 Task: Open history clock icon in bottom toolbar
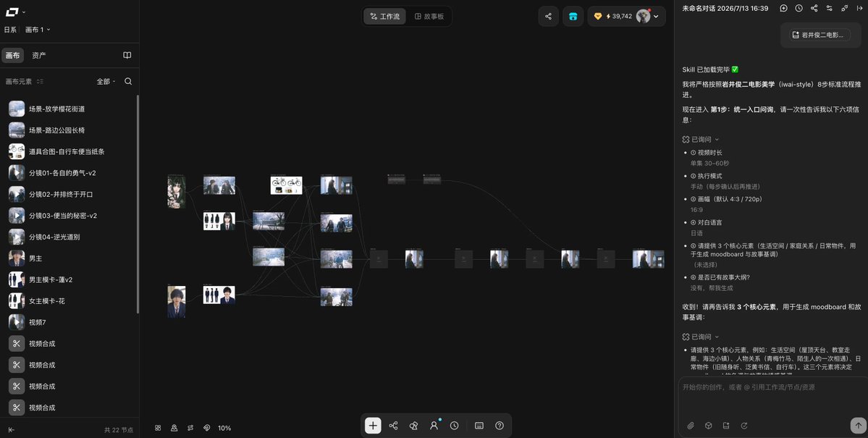454,425
